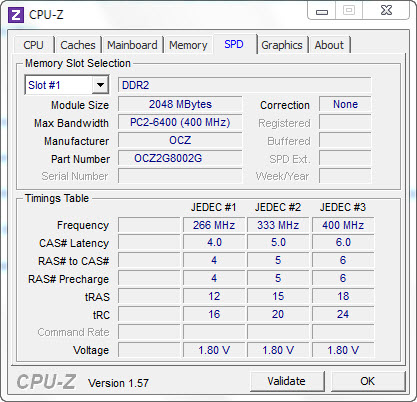Click the PC2-6400 (400 MHz) bandwidth value

point(180,122)
